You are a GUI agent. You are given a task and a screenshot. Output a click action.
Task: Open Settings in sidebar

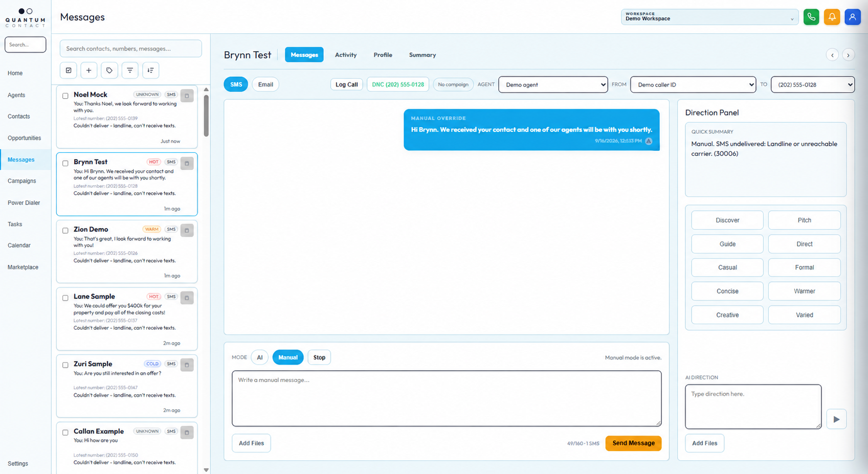18,464
